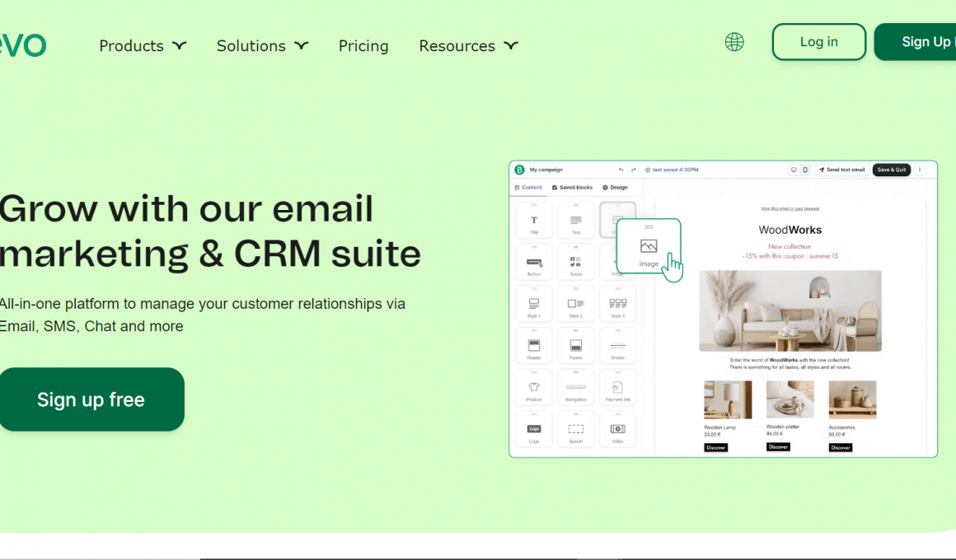Open the Pricing page

363,46
